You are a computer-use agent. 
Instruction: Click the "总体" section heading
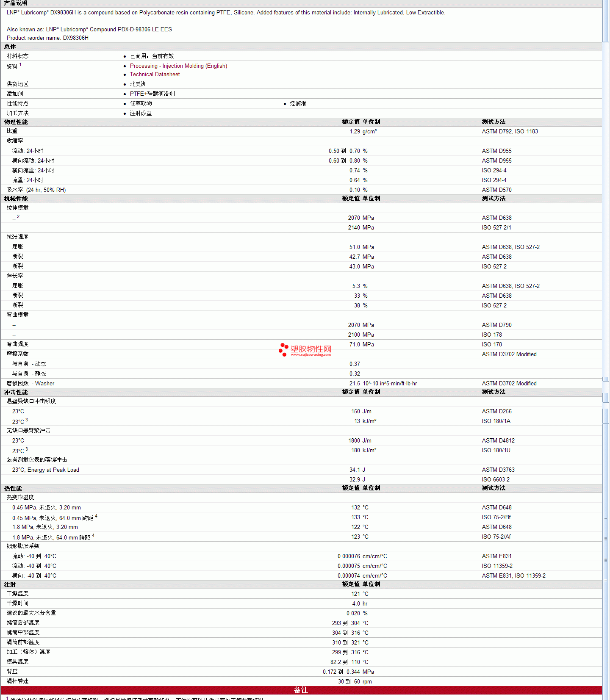tap(10, 47)
